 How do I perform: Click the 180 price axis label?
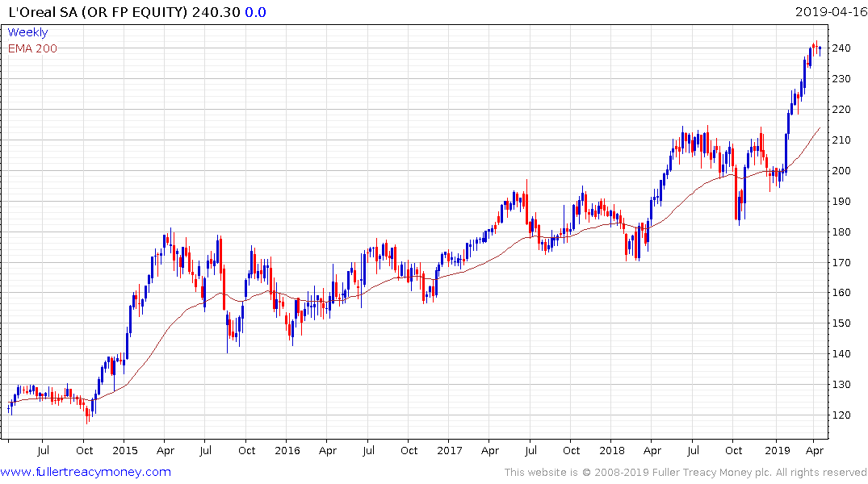[841, 232]
